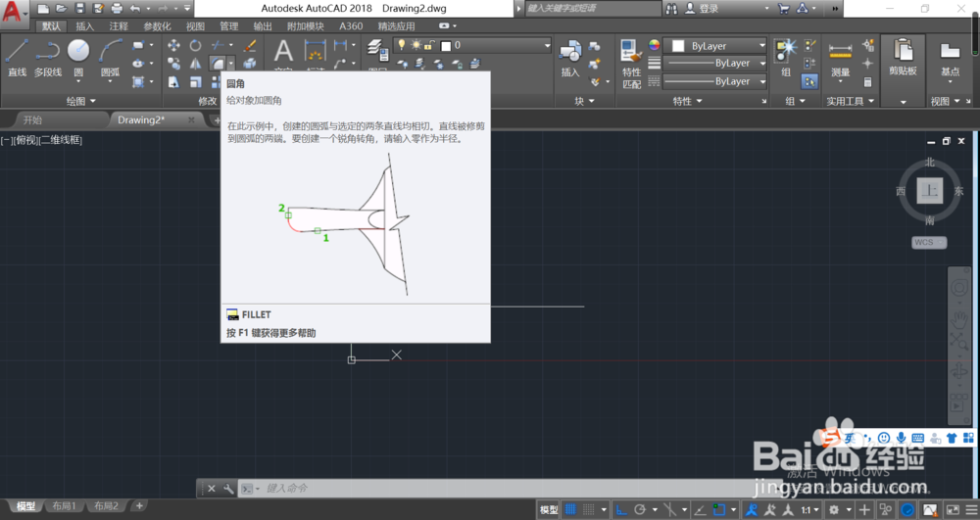
Task: Click the Mirror tool icon
Action: click(196, 64)
